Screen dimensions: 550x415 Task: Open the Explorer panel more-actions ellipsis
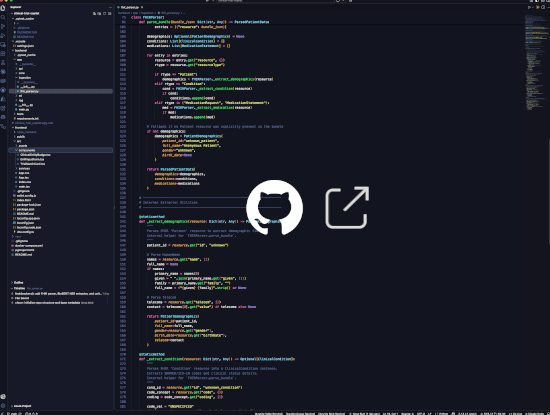(110, 7)
